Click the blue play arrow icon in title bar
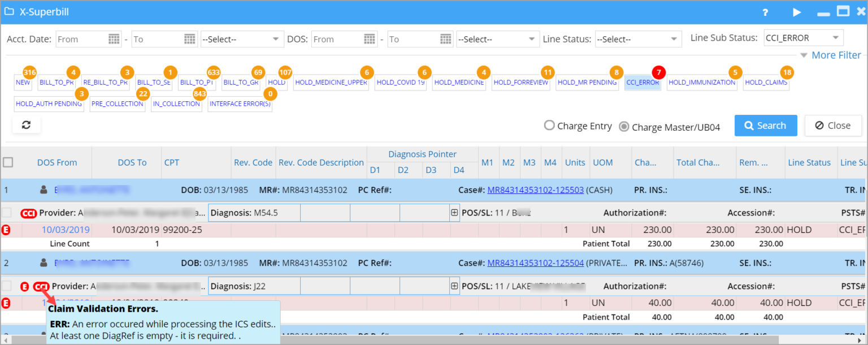 tap(796, 12)
